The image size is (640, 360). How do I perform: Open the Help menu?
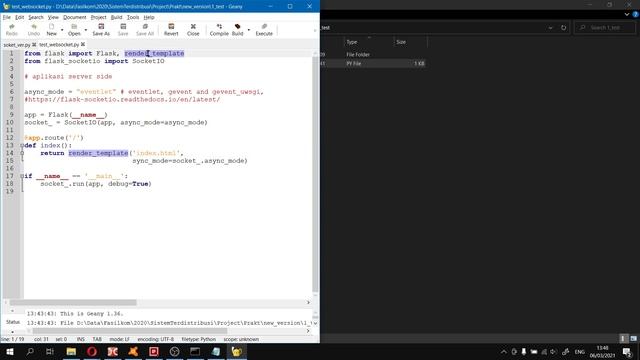click(x=149, y=17)
